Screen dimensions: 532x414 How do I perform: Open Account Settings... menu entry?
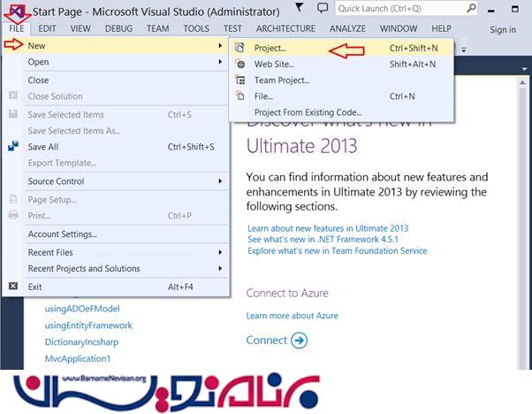click(116, 234)
